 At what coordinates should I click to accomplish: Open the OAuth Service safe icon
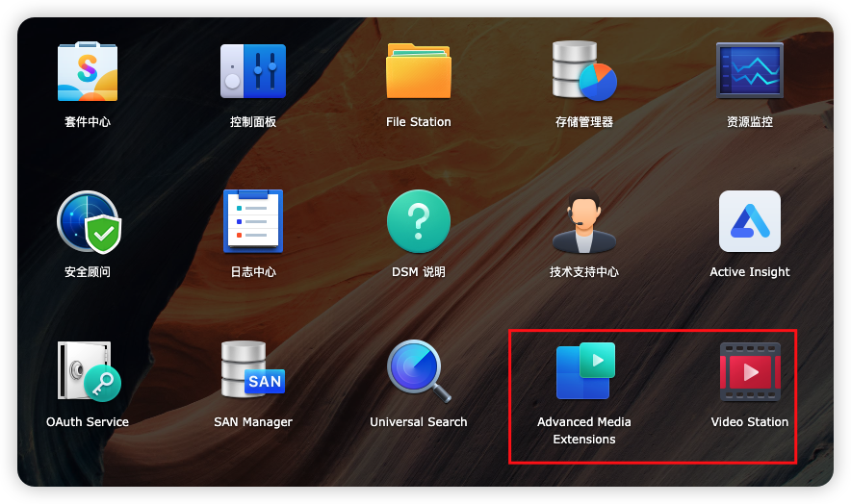pos(88,371)
